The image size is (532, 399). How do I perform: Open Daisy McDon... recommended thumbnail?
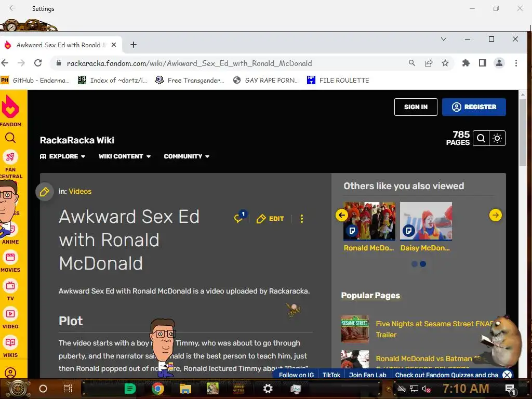click(x=426, y=221)
